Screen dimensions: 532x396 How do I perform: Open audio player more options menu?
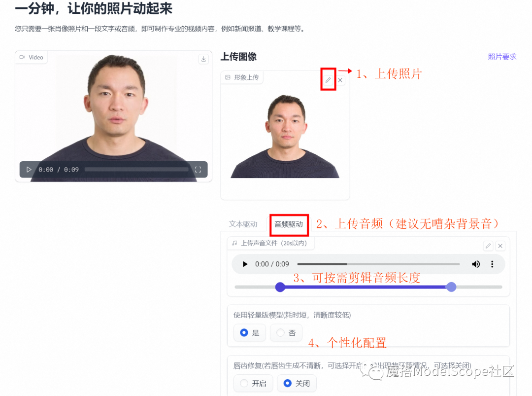(492, 264)
